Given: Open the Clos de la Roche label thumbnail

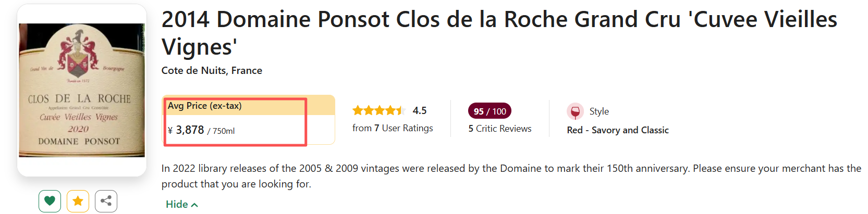Looking at the screenshot, I should click(x=82, y=90).
